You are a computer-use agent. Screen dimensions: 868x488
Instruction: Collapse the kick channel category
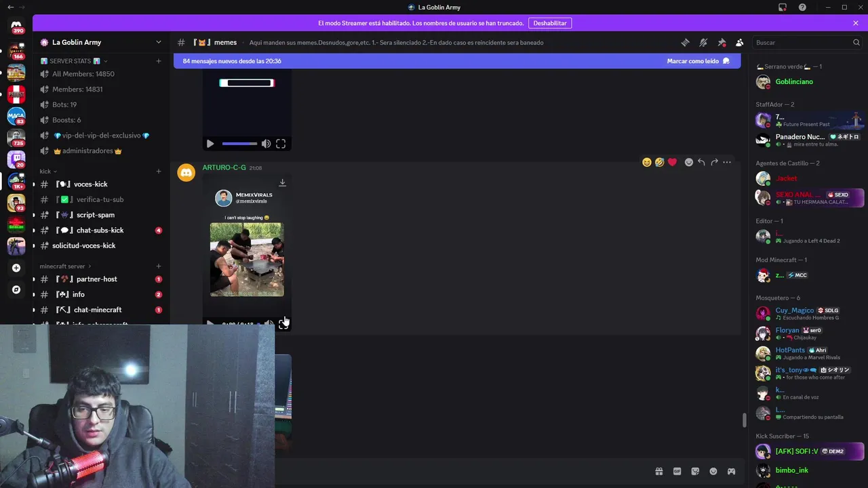[48, 171]
